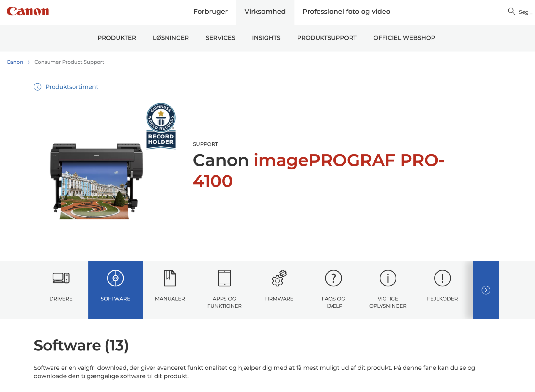Open Vigtige Oplysninger info icon
Viewport: 535px width, 392px height.
tap(388, 278)
